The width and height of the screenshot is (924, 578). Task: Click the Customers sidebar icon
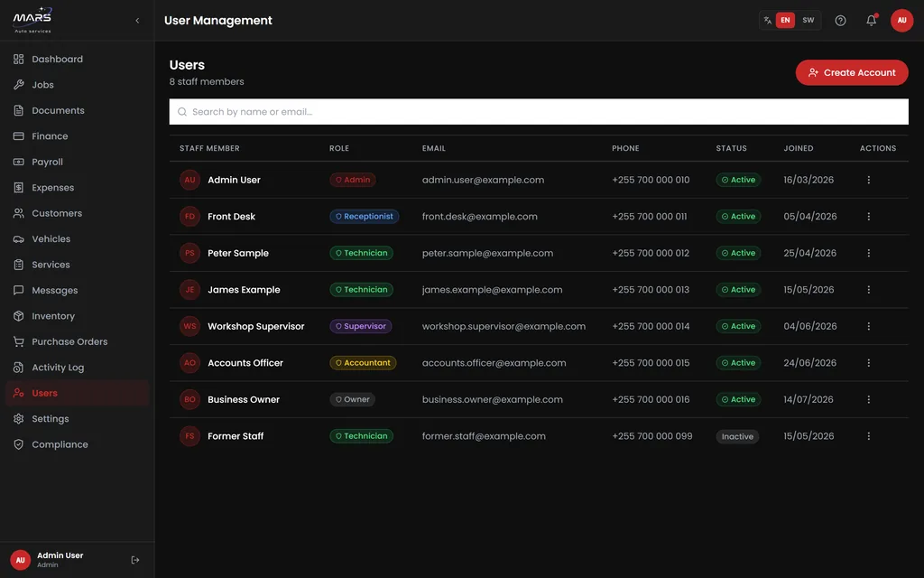click(x=19, y=213)
